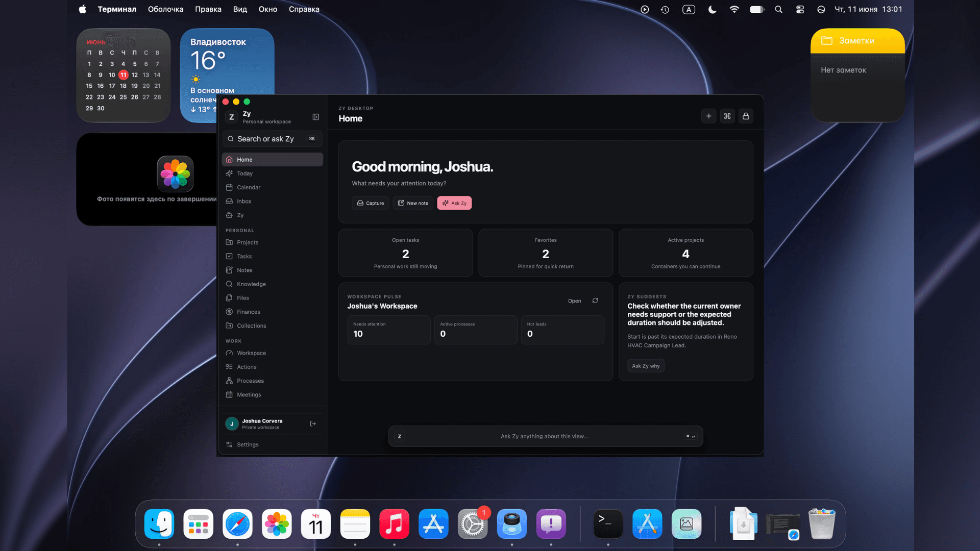Viewport: 980px width, 551px height.
Task: Click the Capture button
Action: (x=371, y=203)
